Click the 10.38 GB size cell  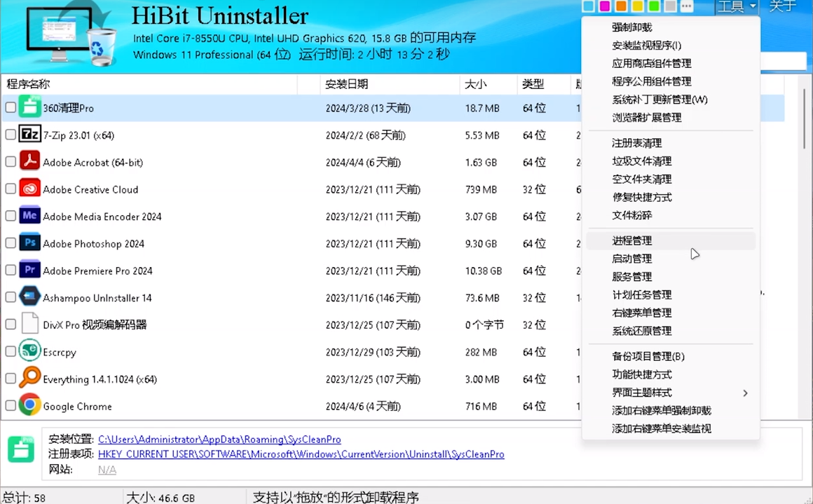(483, 271)
